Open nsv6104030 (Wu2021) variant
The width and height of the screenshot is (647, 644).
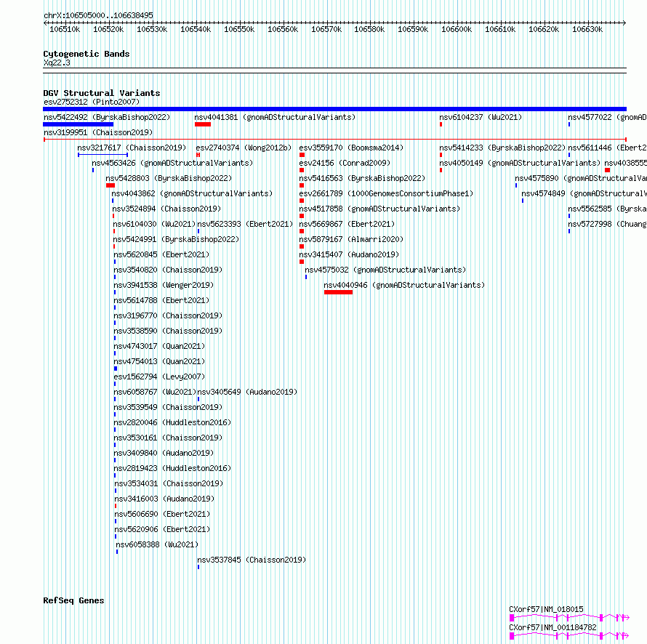(154, 224)
